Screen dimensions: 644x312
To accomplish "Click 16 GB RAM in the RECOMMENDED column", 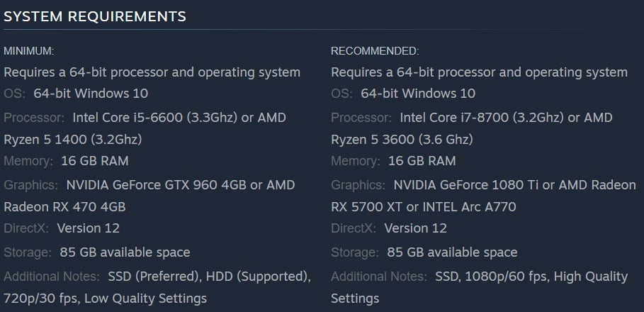I will (x=422, y=161).
